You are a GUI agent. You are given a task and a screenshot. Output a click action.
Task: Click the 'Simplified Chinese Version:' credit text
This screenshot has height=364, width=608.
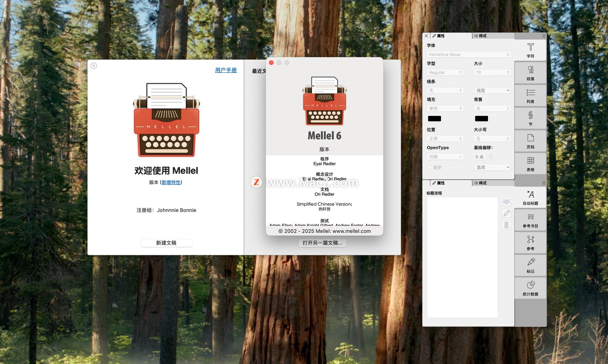325,204
